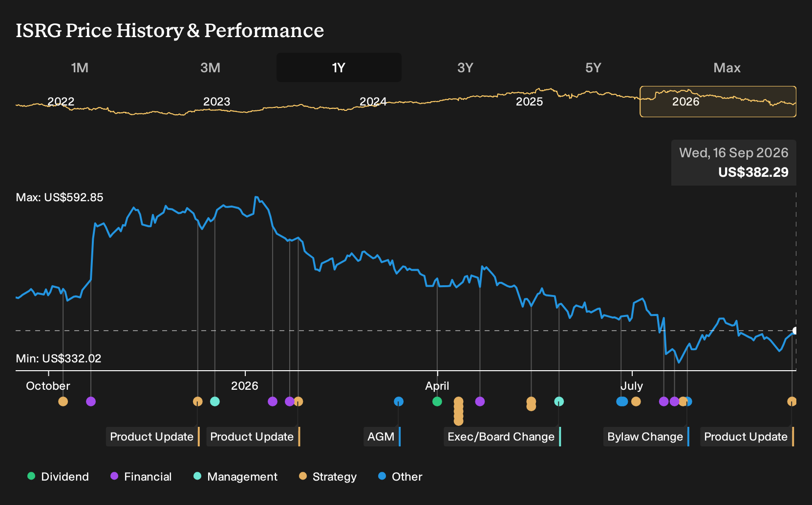Click 2022 on the overview timeline
The width and height of the screenshot is (812, 505).
point(61,102)
